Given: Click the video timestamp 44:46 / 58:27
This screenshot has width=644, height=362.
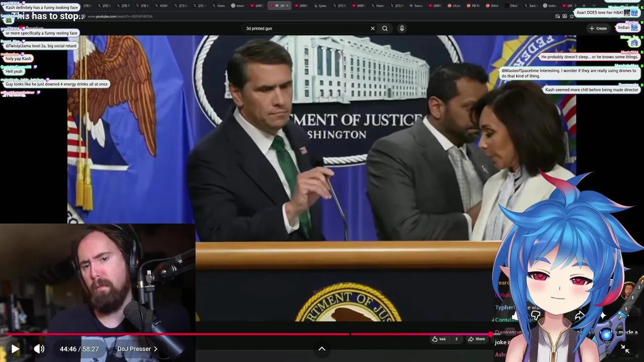Looking at the screenshot, I should tap(79, 348).
